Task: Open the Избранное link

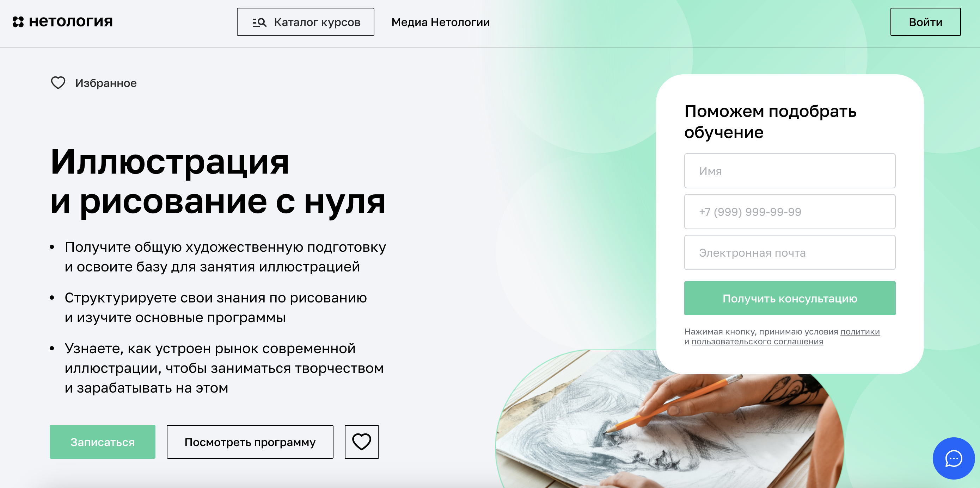Action: point(106,83)
